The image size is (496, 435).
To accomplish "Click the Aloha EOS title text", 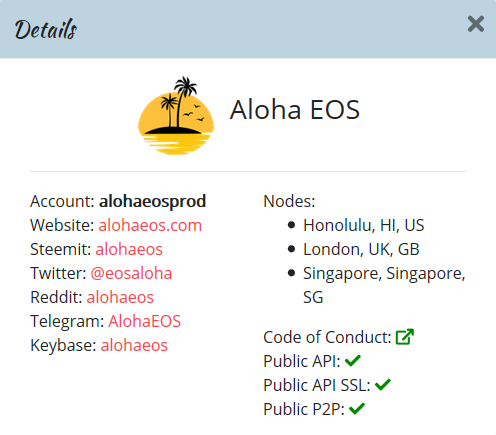I will pos(295,110).
